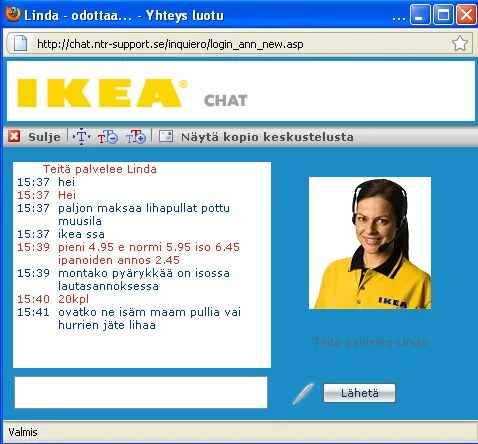This screenshot has height=444, width=478.
Task: Click the page icon in address bar
Action: click(x=20, y=44)
